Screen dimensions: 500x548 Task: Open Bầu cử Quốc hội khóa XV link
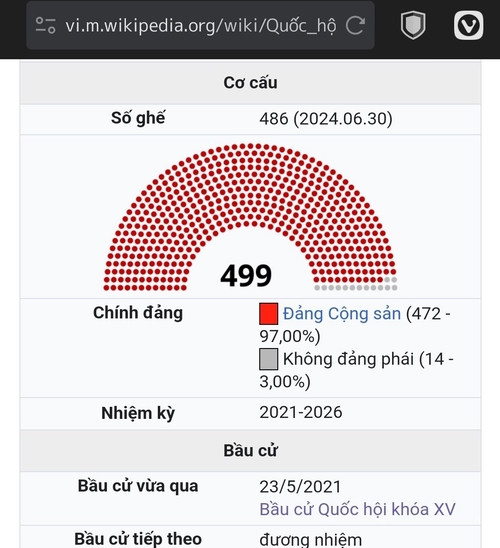(357, 509)
